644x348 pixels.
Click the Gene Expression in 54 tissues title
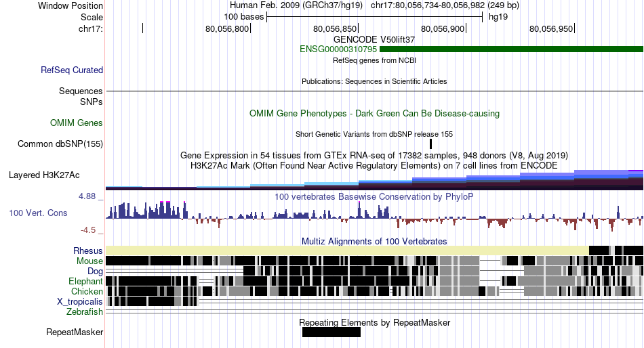point(374,156)
